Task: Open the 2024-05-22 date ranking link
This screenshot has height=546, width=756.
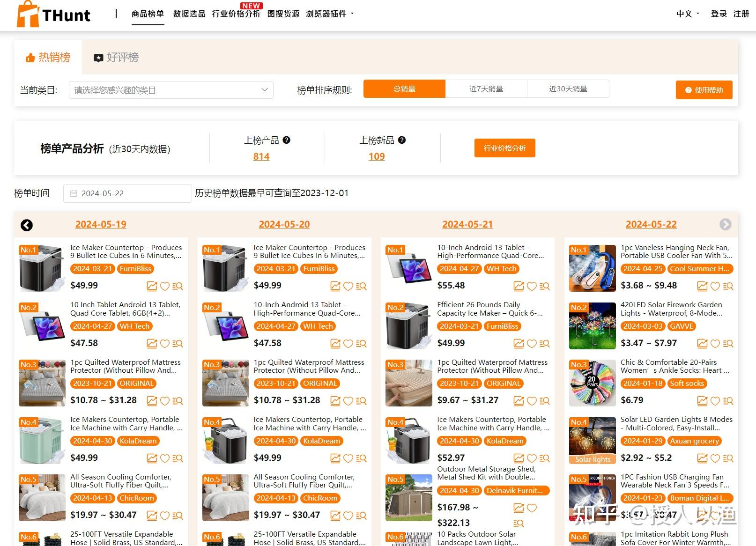Action: click(651, 224)
